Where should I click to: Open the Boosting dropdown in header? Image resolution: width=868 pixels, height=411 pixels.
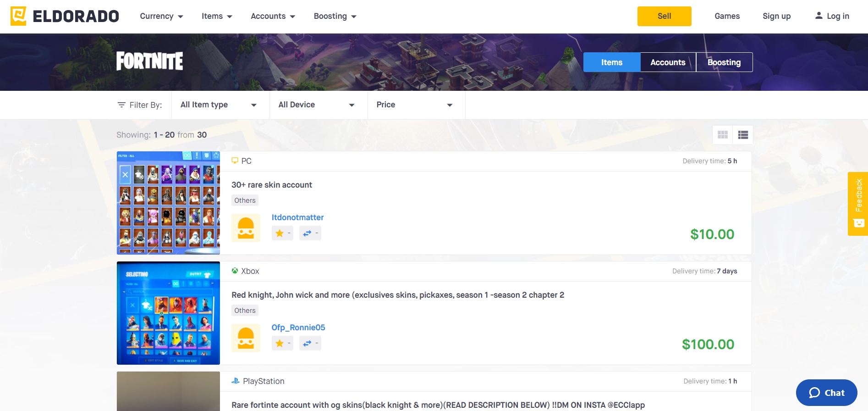coord(335,16)
